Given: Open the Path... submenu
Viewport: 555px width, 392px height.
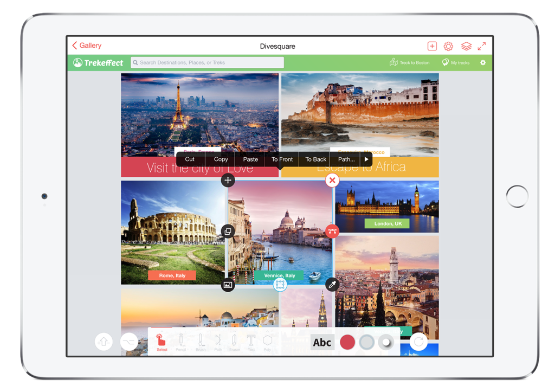Looking at the screenshot, I should [x=345, y=159].
